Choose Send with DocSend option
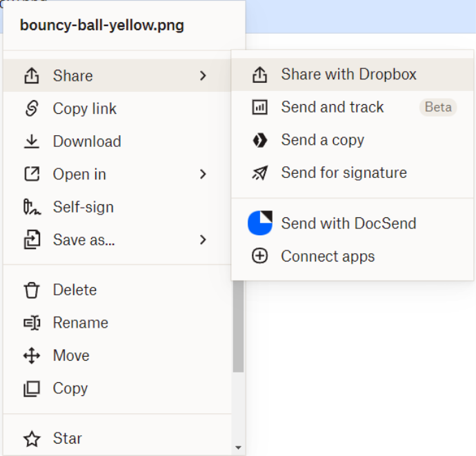The width and height of the screenshot is (476, 456). tap(353, 223)
